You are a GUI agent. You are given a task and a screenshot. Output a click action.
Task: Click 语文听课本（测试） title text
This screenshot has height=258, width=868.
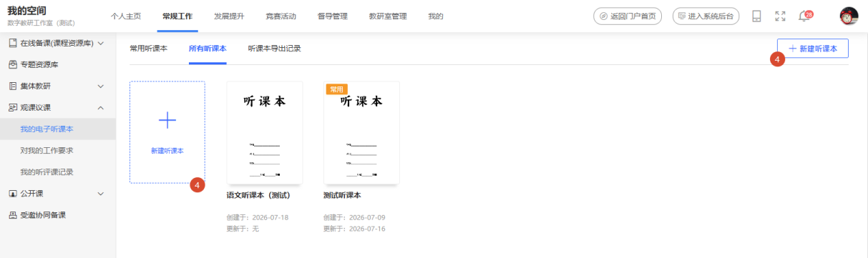pyautogui.click(x=258, y=195)
